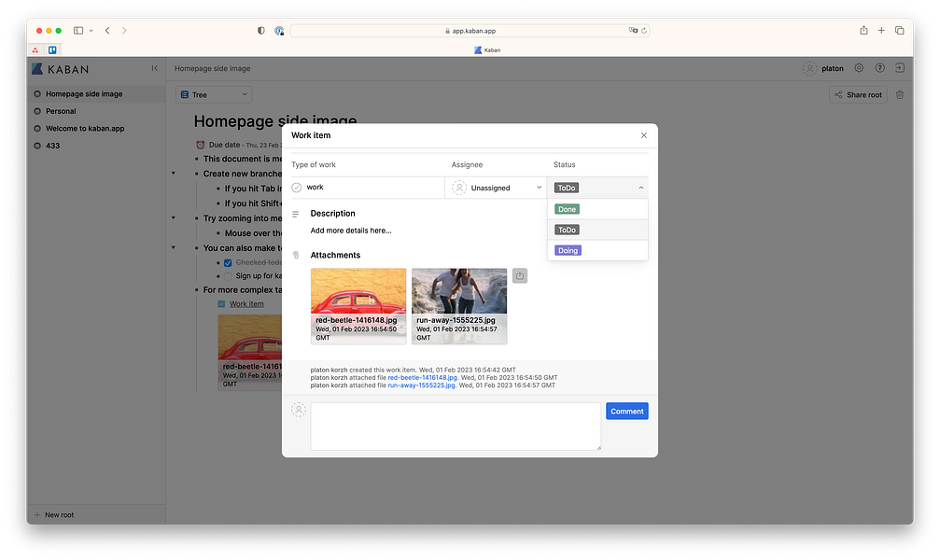Click Add more details here description
This screenshot has height=560, width=940.
point(351,231)
